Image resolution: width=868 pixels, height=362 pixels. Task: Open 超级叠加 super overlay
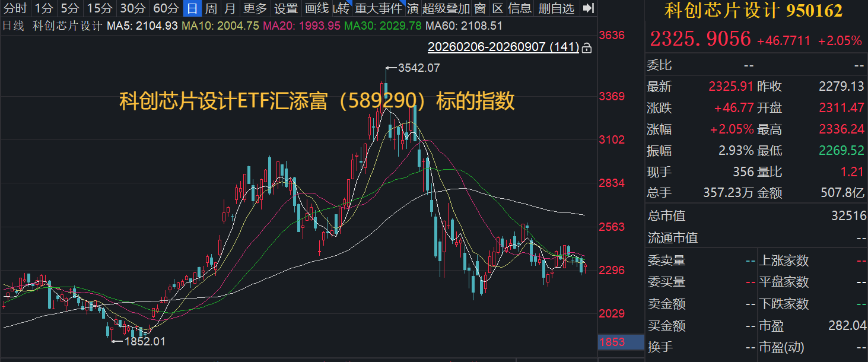(446, 8)
